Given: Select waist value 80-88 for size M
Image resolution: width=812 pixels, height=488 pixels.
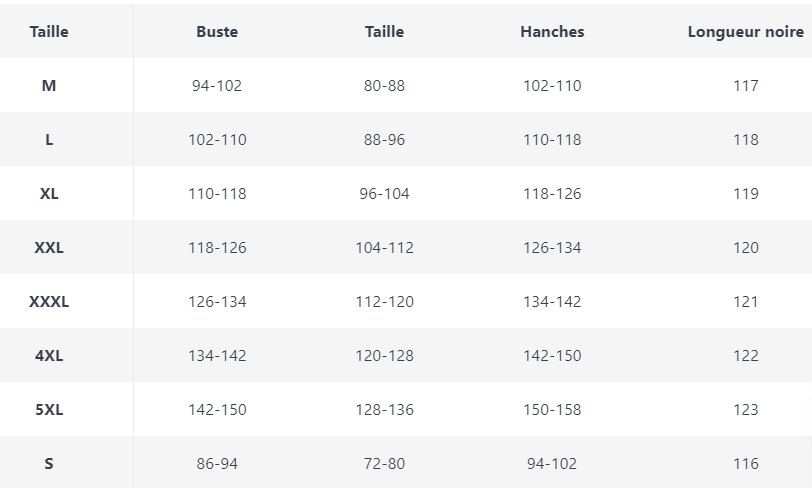Looking at the screenshot, I should 384,85.
